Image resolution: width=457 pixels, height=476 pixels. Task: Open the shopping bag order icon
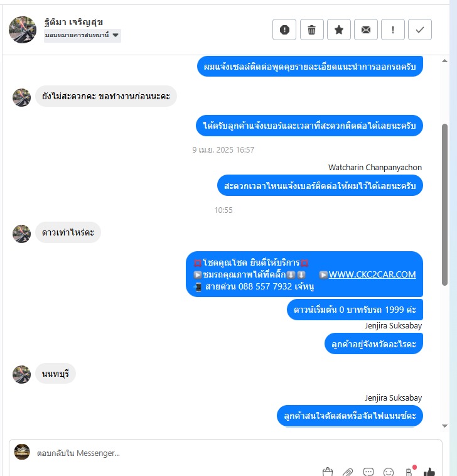328,472
